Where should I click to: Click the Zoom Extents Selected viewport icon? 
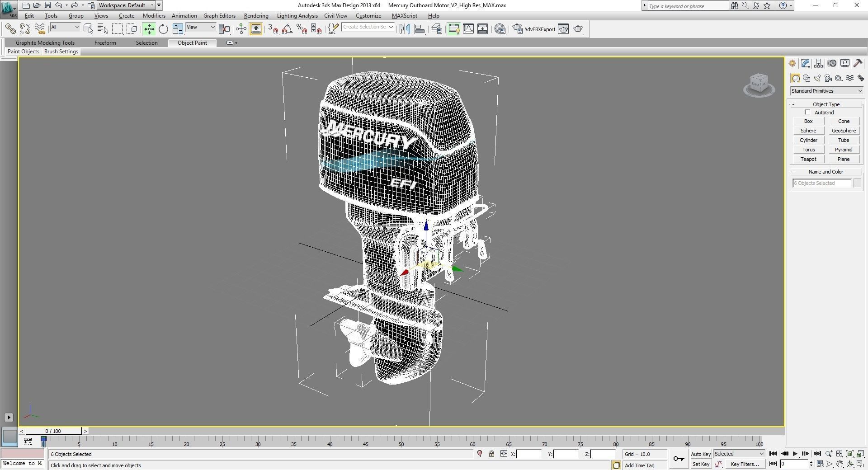(850, 454)
